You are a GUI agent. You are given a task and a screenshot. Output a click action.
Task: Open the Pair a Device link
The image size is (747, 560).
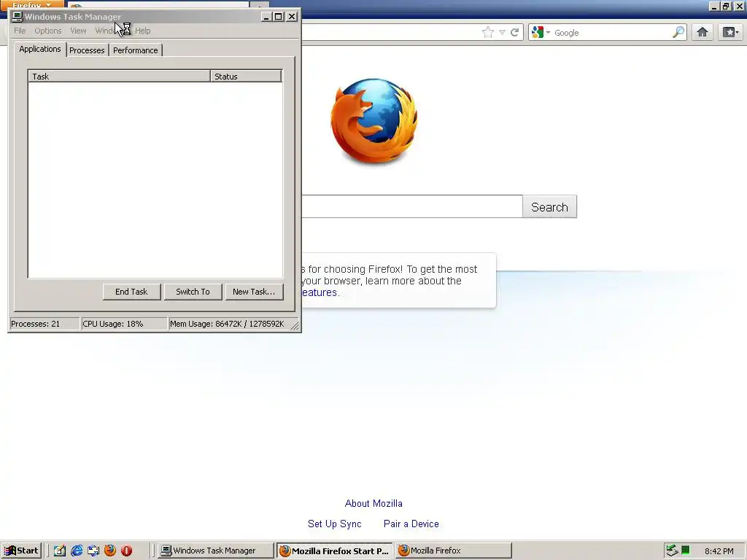411,524
